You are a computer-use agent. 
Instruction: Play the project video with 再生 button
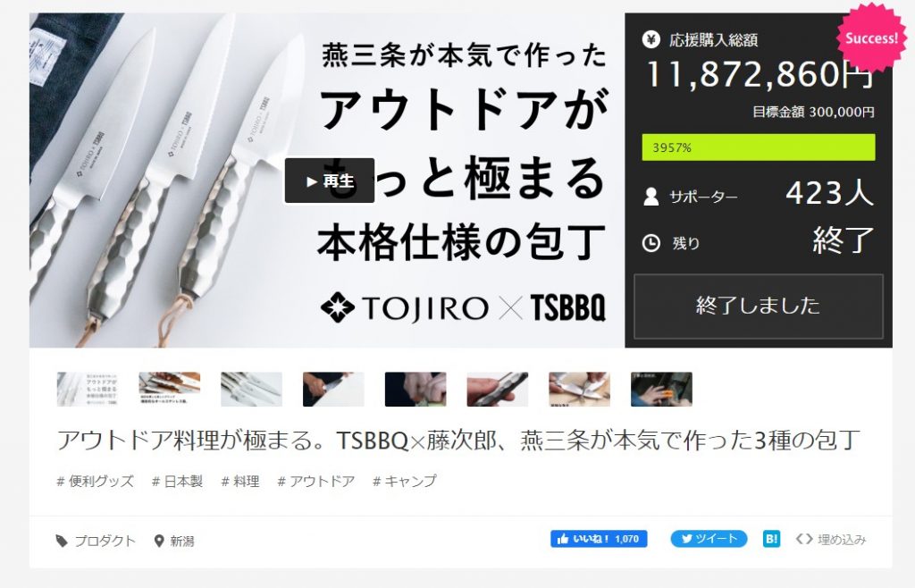click(329, 181)
